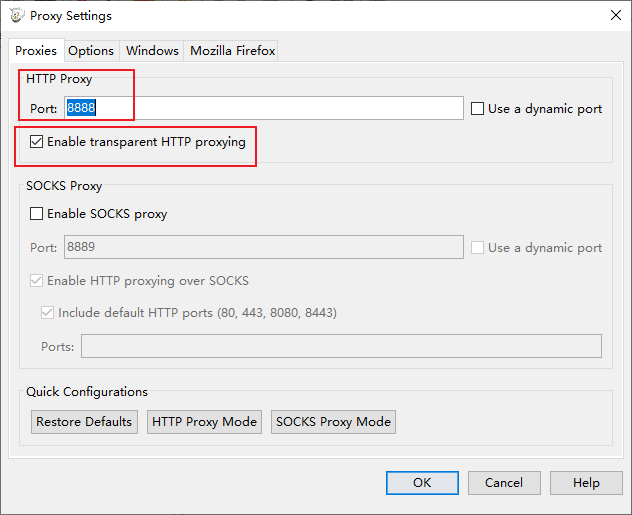Image resolution: width=632 pixels, height=515 pixels.
Task: Apply HTTP Proxy Mode quick configuration
Action: coord(205,422)
